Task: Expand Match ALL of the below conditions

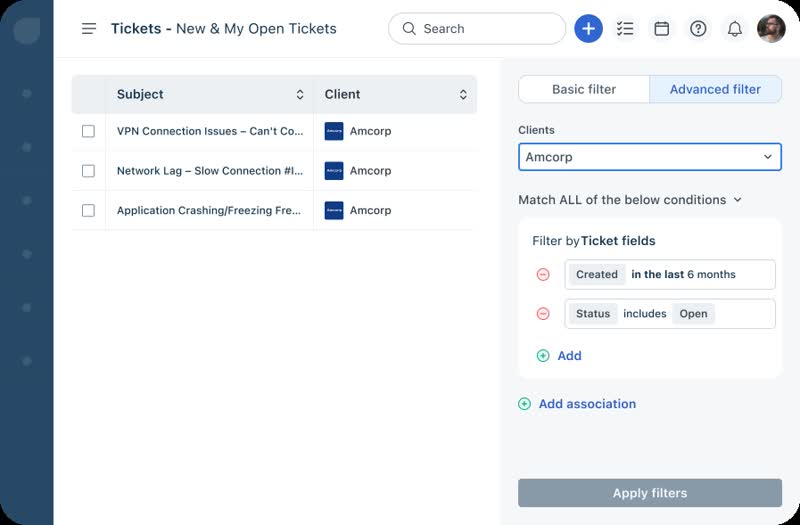Action: pos(630,200)
